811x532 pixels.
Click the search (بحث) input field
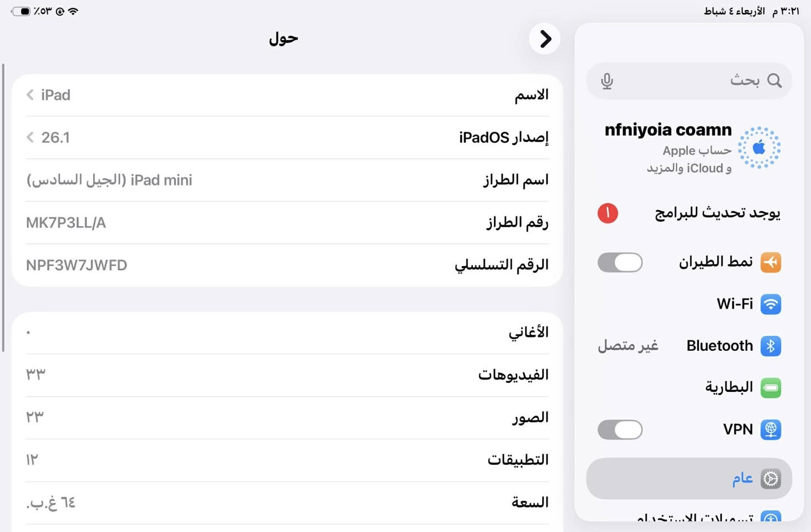click(x=687, y=81)
